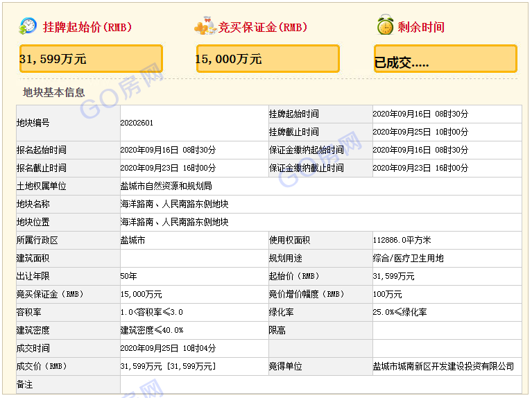Click the 地块名称 label
The width and height of the screenshot is (532, 398).
point(33,204)
